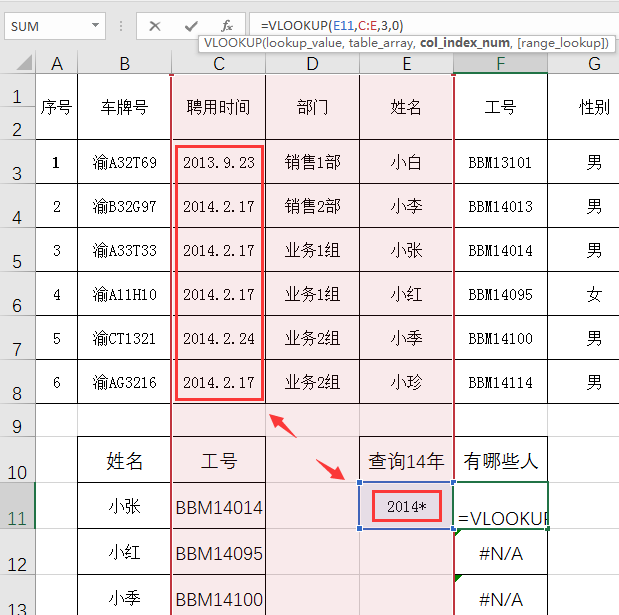Click employee ID BBM14013

coord(501,206)
